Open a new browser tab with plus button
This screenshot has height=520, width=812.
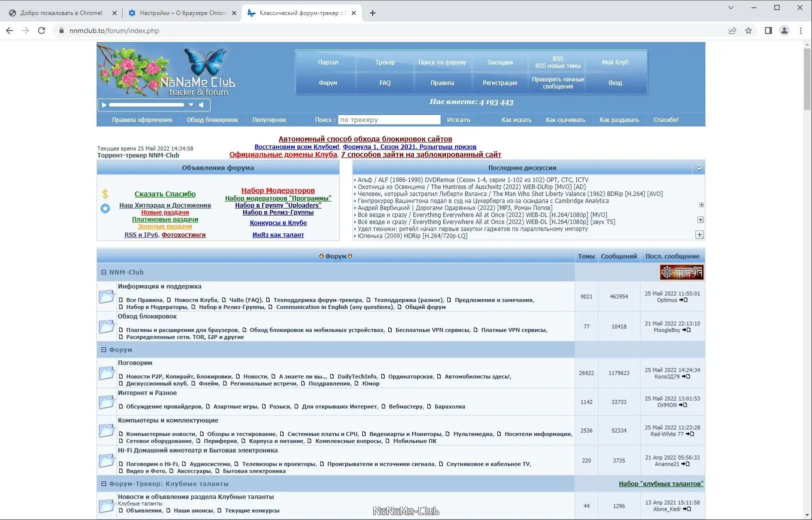point(373,13)
